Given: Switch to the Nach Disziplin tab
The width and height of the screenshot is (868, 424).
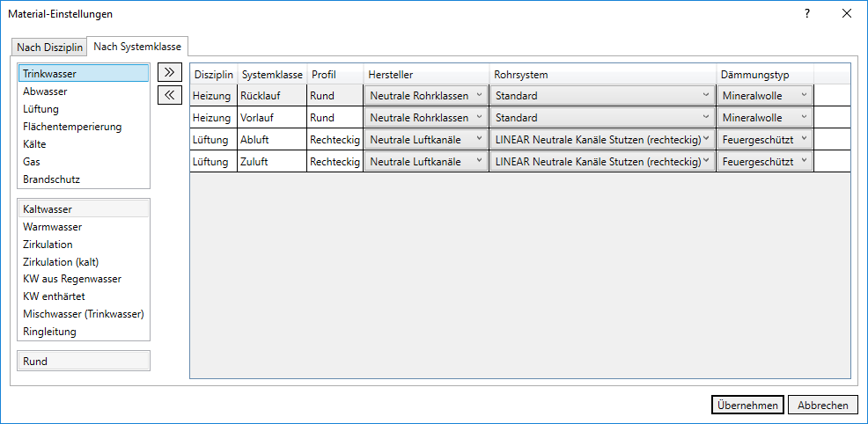Looking at the screenshot, I should [x=50, y=48].
